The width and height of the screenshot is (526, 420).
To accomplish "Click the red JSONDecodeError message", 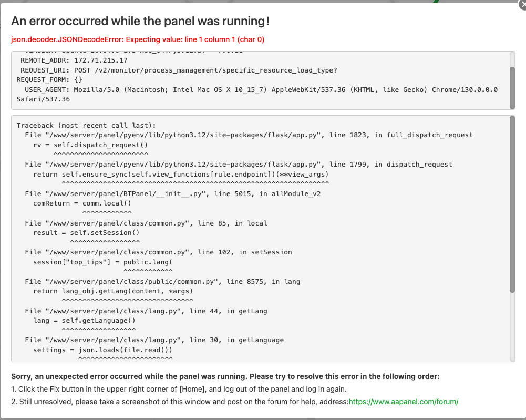I will pos(138,39).
